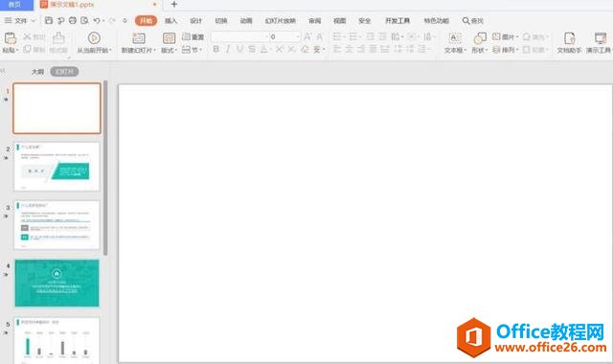Open the font size dropdown box
Screen dimensions: 613x364
click(285, 36)
